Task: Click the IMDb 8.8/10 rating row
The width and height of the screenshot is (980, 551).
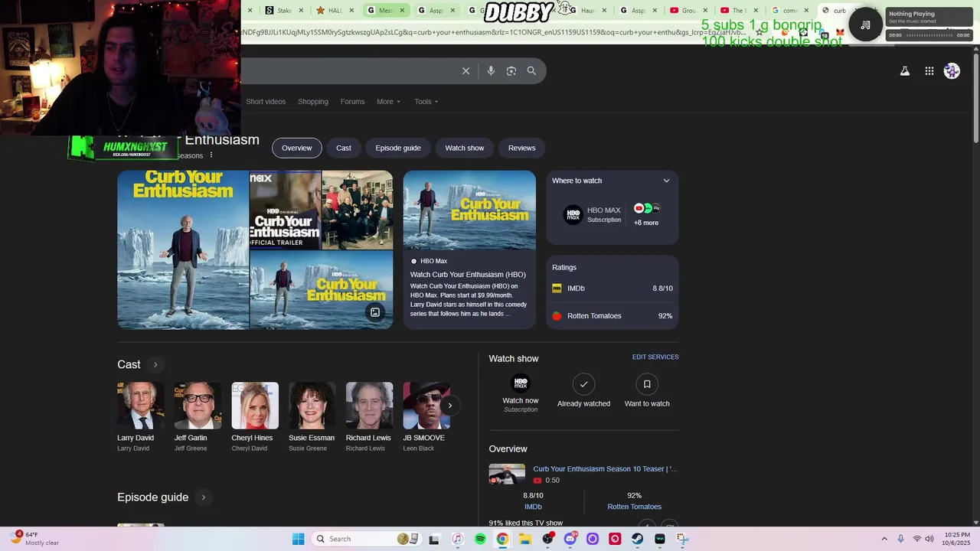Action: [x=612, y=289]
